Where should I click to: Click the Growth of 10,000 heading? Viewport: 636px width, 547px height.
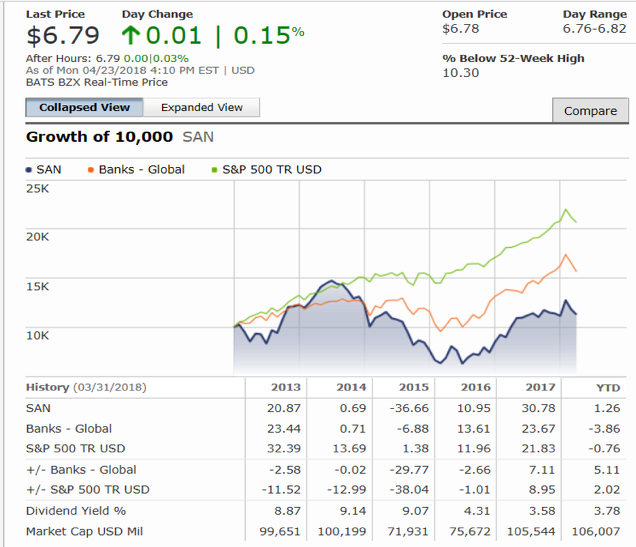tap(99, 137)
